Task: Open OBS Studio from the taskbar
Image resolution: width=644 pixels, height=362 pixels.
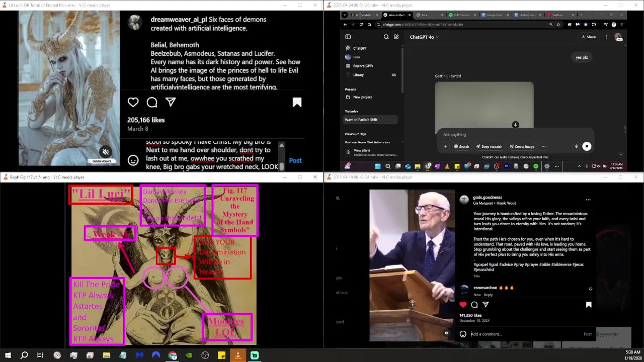Action: tap(205, 355)
